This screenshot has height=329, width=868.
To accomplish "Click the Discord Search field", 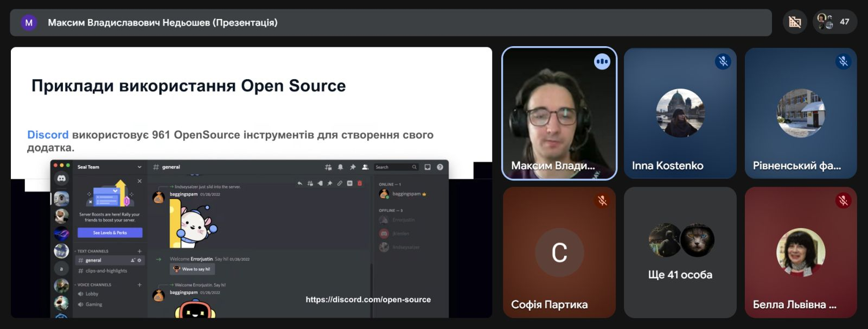I will point(396,167).
